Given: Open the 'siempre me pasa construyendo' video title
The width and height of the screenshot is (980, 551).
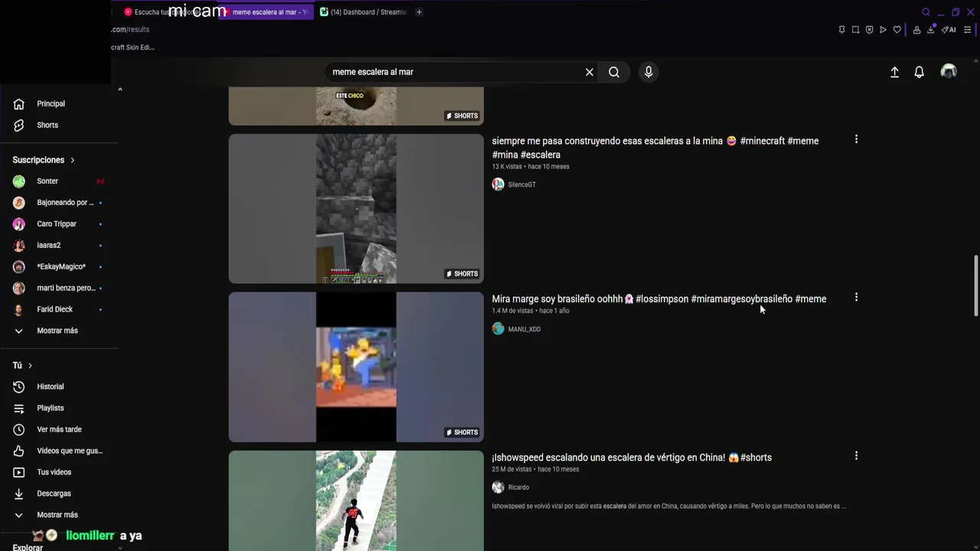Looking at the screenshot, I should coord(655,148).
